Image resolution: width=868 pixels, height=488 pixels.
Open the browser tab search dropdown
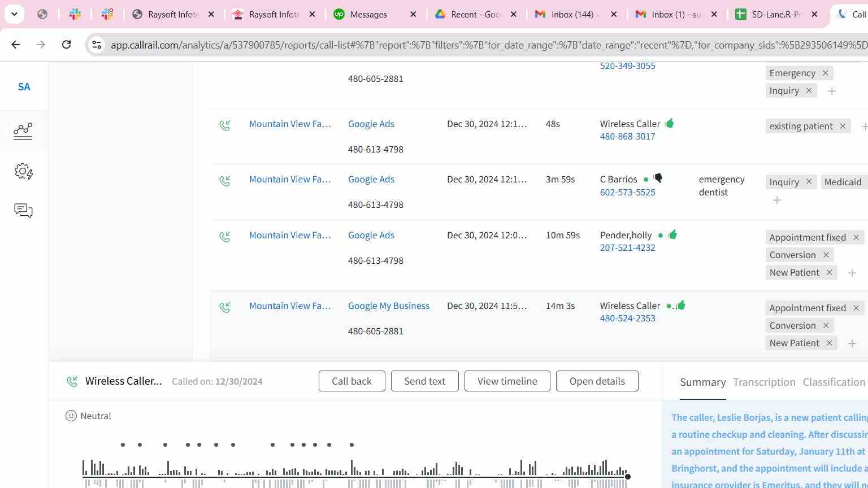pyautogui.click(x=14, y=14)
